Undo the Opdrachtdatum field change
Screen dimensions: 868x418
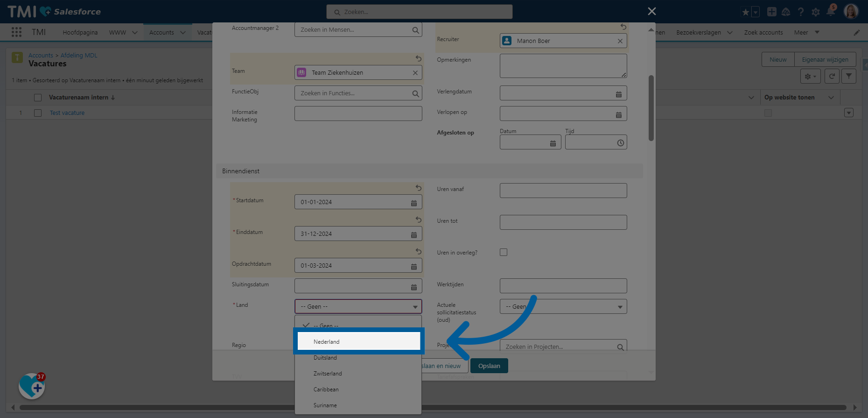point(419,251)
